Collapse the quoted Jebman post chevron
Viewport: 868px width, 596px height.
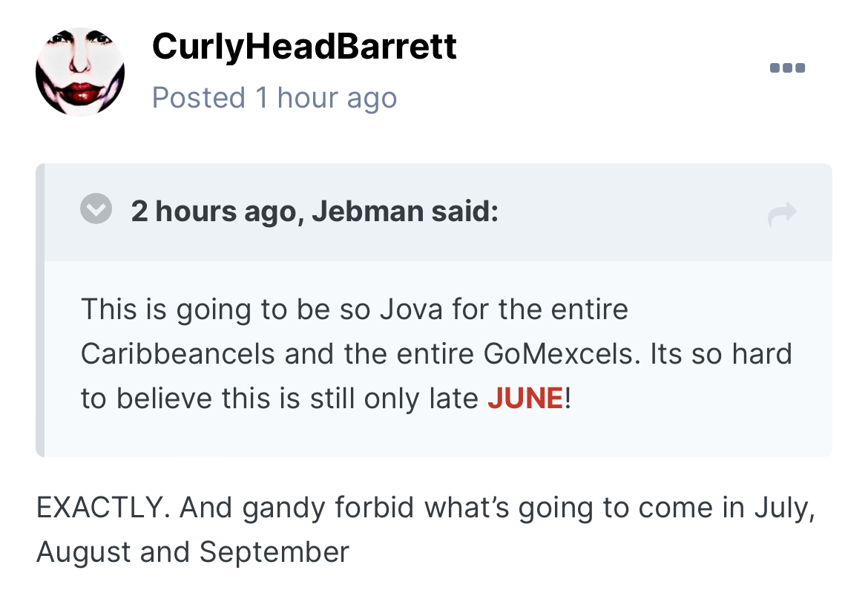click(96, 211)
